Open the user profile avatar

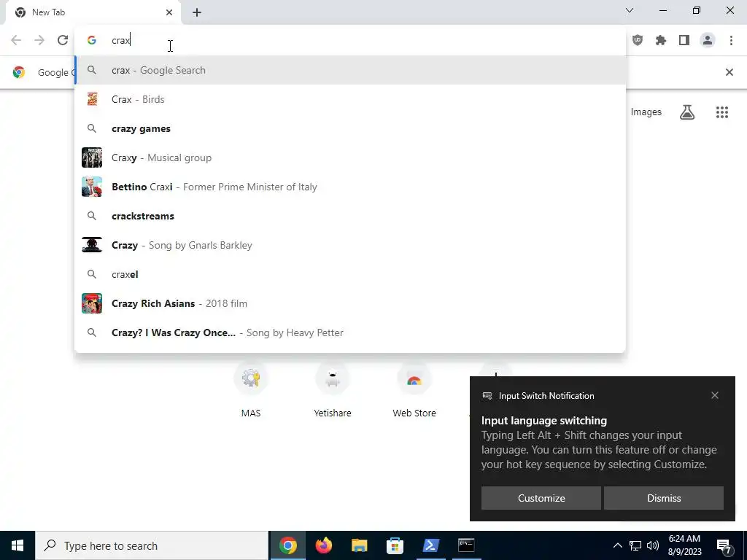tap(708, 40)
